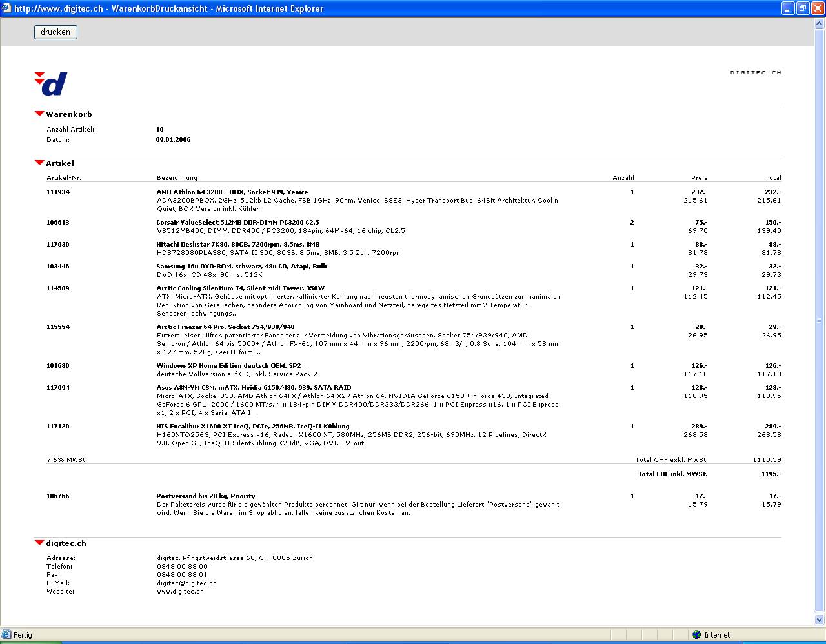Viewport: 826px width, 644px height.
Task: Click the digitec red d logo
Action: (50, 84)
